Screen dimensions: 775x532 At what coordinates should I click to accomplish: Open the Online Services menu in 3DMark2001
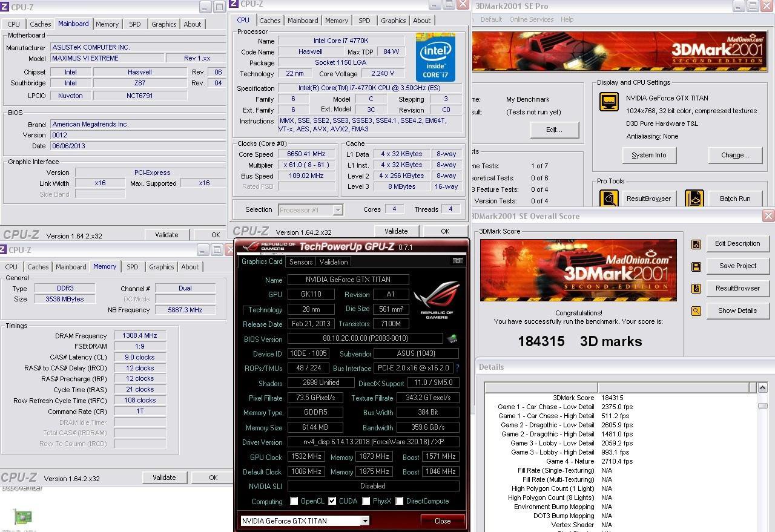pos(531,19)
